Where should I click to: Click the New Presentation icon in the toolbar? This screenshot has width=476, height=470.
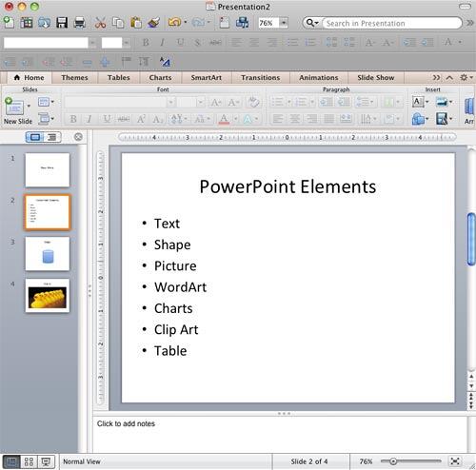[x=9, y=23]
